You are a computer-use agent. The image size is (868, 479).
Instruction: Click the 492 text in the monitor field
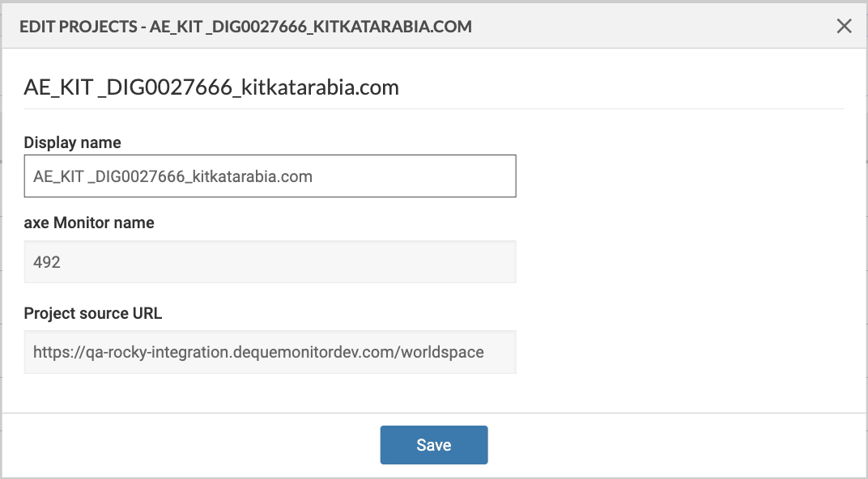(47, 262)
